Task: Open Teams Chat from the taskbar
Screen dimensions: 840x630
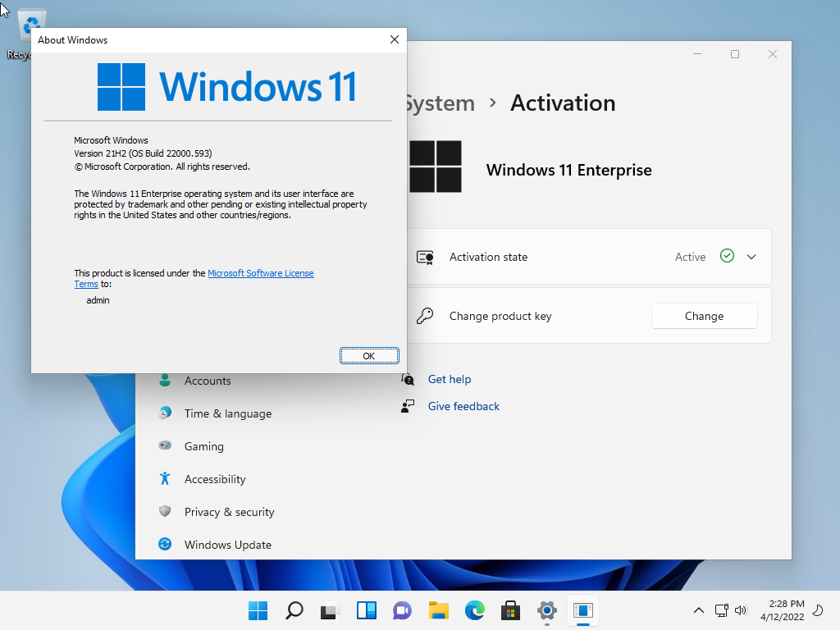Action: coord(402,610)
